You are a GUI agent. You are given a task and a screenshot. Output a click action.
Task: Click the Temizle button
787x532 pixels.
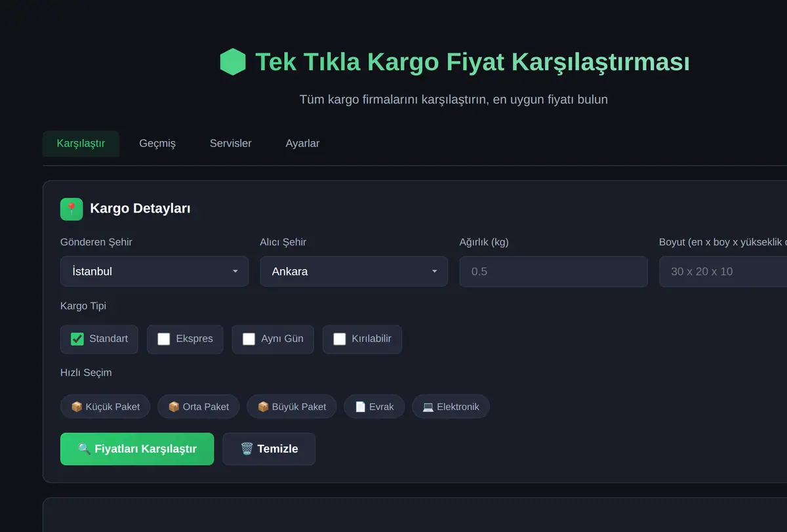(x=269, y=449)
